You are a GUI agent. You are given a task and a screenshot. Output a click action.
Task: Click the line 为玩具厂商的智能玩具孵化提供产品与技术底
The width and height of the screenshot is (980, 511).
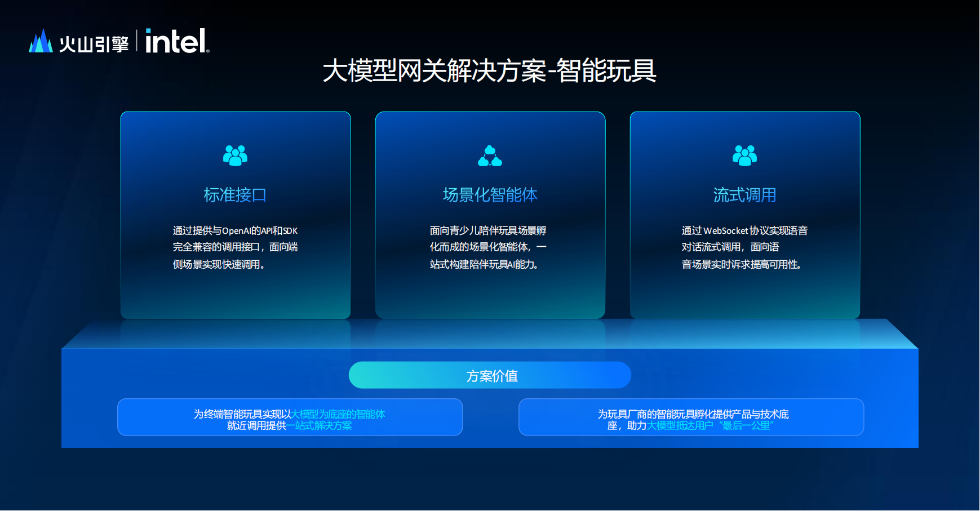point(693,414)
